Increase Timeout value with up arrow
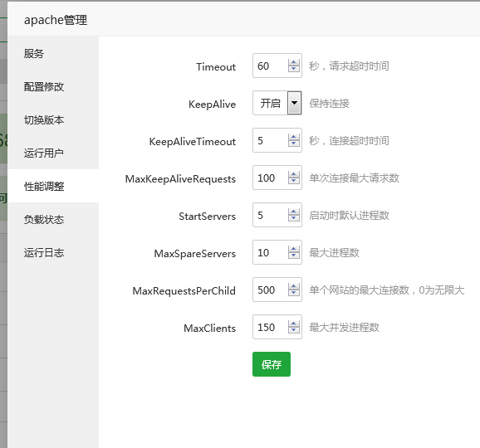Screen dimensions: 480x448 point(294,62)
